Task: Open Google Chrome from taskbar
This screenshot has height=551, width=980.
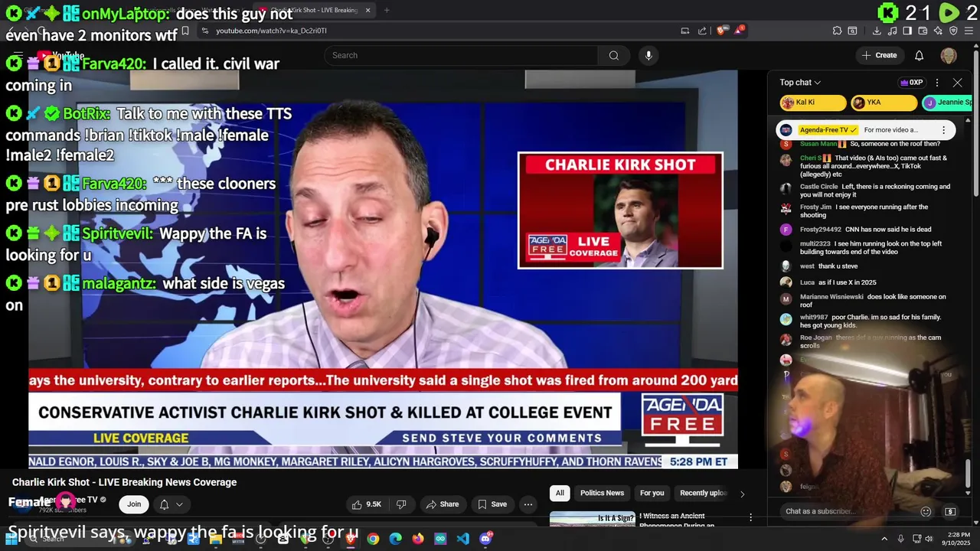Action: (x=373, y=539)
